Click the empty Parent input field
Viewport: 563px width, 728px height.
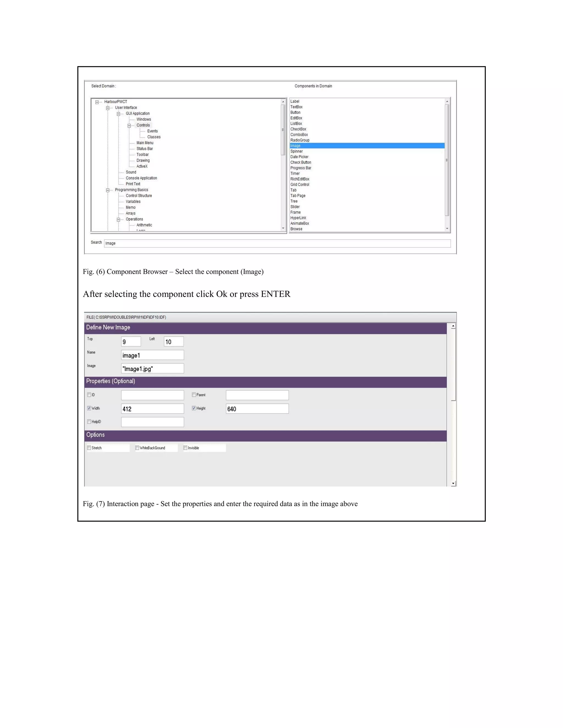pyautogui.click(x=257, y=395)
